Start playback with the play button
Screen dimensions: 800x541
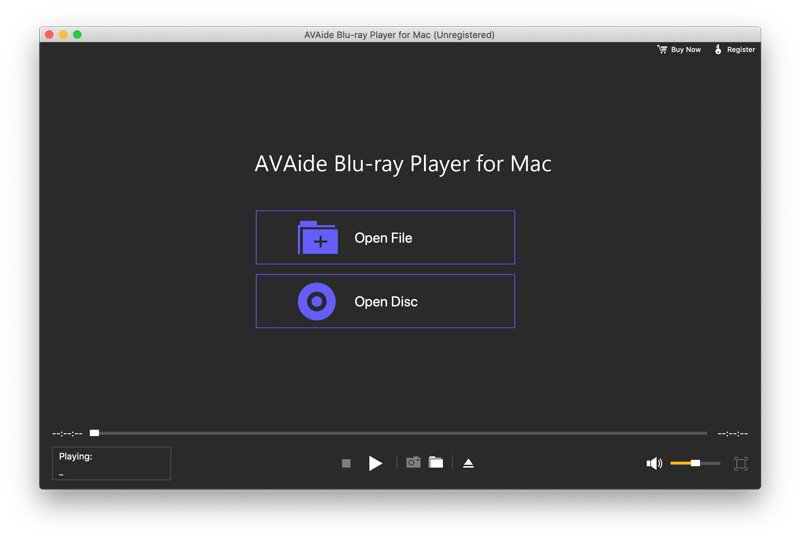click(375, 463)
